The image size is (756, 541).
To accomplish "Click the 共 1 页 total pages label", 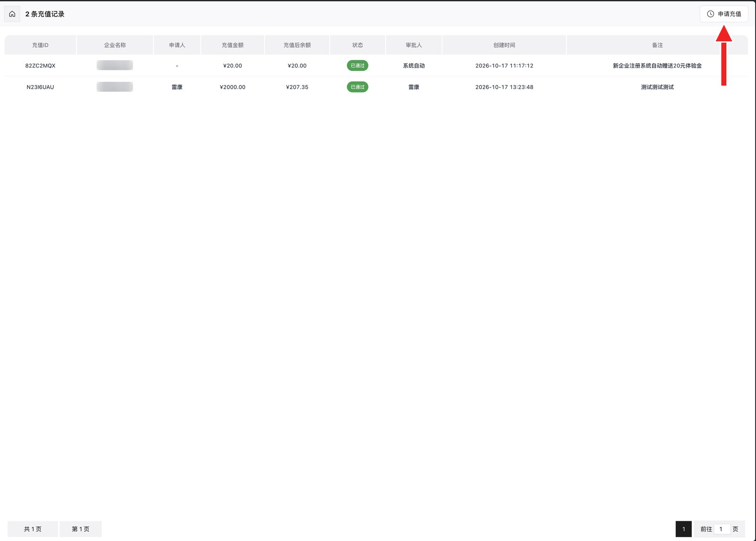I will pos(33,529).
